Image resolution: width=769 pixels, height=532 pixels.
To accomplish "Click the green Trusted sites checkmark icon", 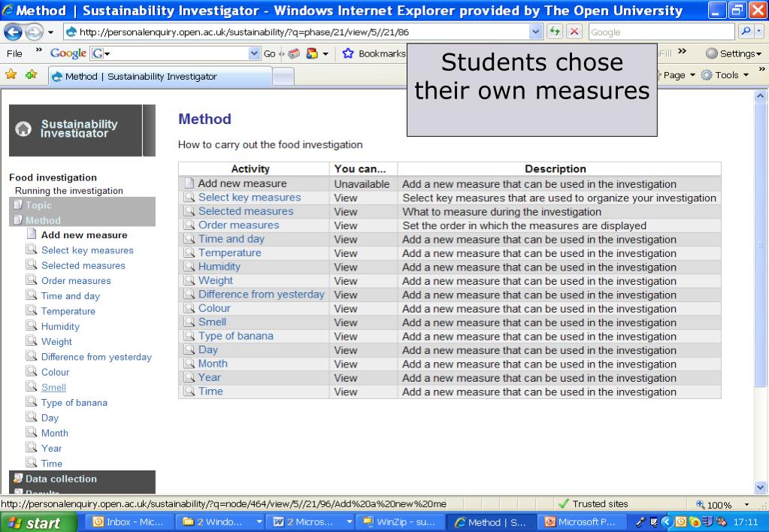I will pos(564,503).
